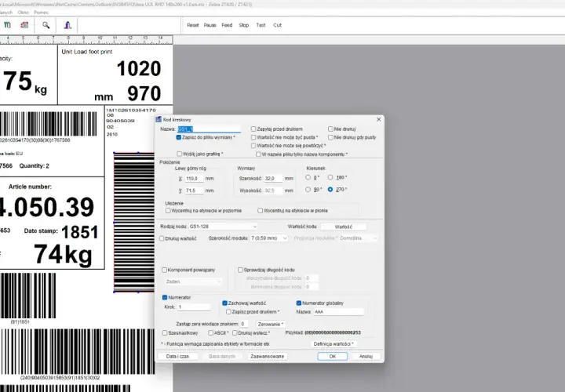The height and width of the screenshot is (392, 565).
Task: Select the 0° direction radio button
Action: tap(308, 177)
